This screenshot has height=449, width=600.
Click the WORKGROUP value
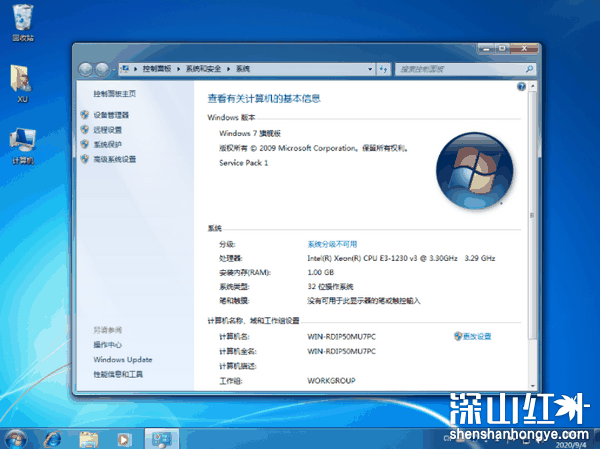331,381
